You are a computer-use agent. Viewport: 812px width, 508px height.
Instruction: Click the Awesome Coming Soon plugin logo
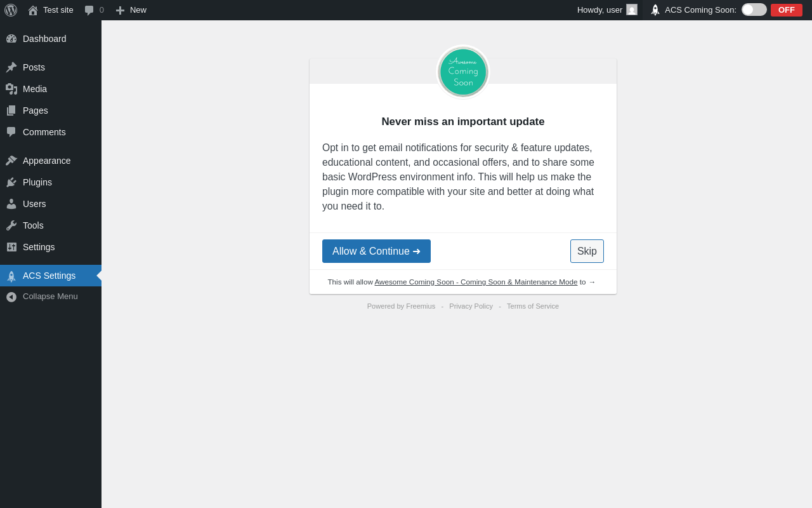point(463,72)
